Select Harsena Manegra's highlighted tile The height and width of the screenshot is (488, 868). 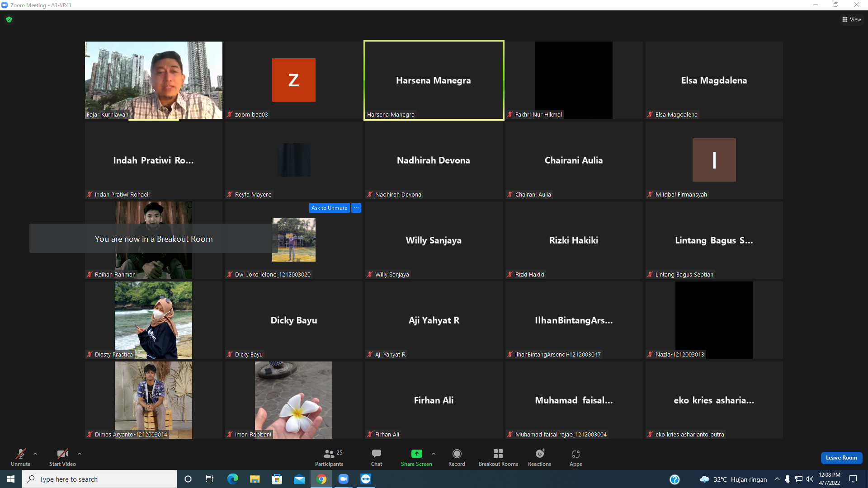[x=434, y=80]
